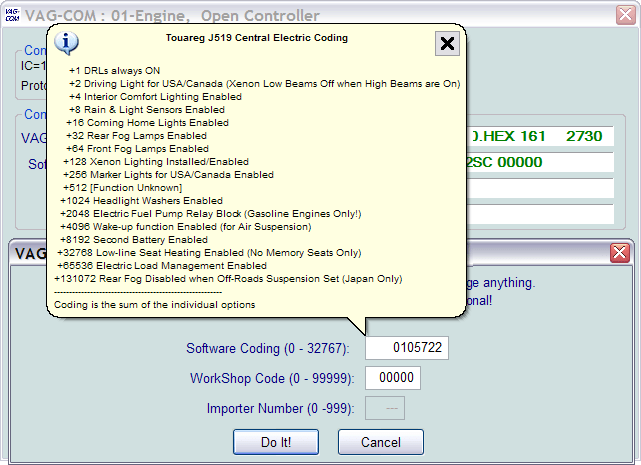Click the 'WorkShop Code (0 - 99999):' label

[x=272, y=378]
